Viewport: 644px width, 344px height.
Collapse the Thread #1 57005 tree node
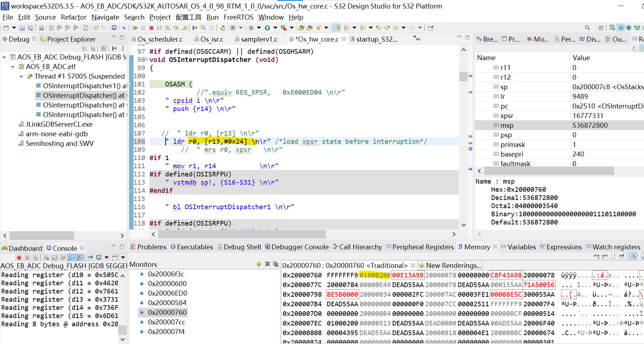pos(21,76)
